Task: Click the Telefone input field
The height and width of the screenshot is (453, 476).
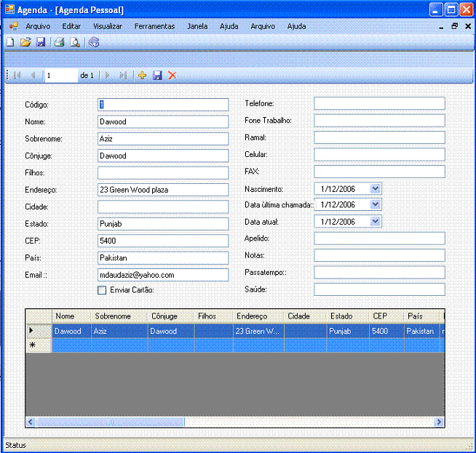Action: tap(379, 103)
